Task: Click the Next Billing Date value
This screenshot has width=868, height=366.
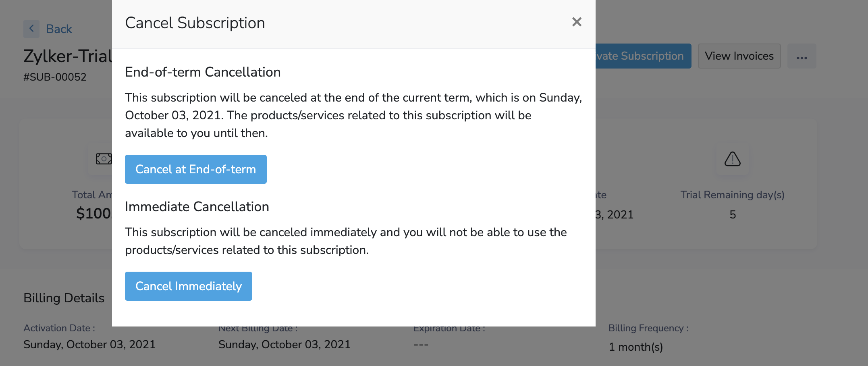Action: tap(284, 345)
